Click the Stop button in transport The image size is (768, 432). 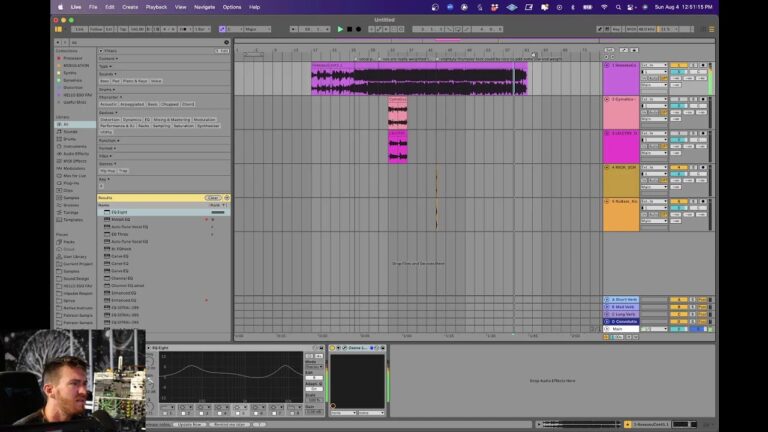tap(349, 29)
